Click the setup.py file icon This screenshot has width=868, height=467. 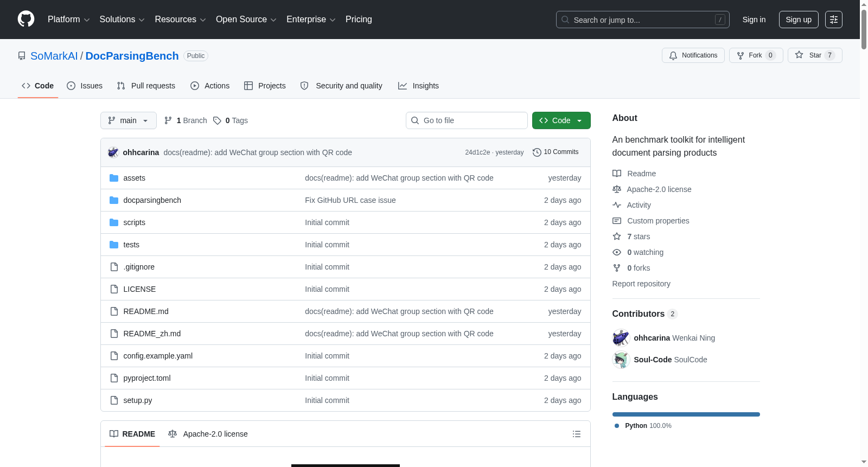(114, 400)
